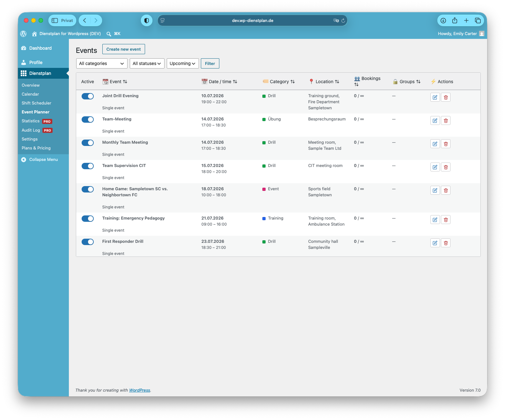Edit the Team Supervision CIT event

pyautogui.click(x=435, y=167)
